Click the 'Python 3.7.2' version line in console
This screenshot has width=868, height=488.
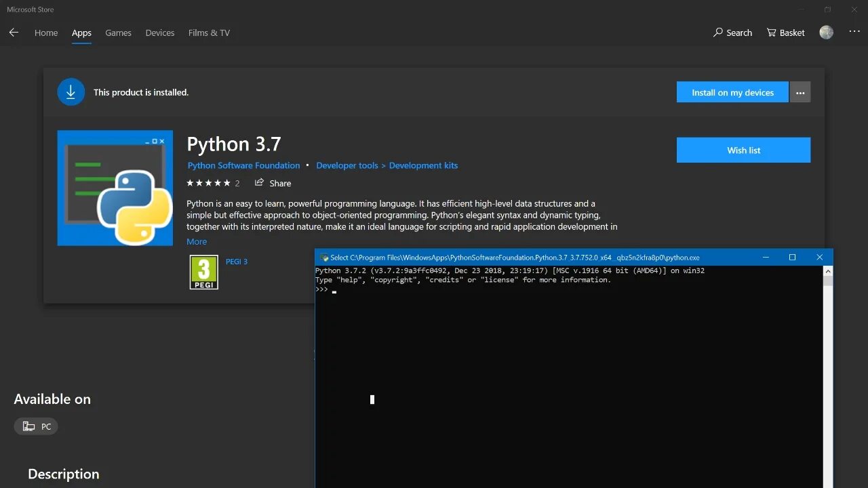pos(510,270)
